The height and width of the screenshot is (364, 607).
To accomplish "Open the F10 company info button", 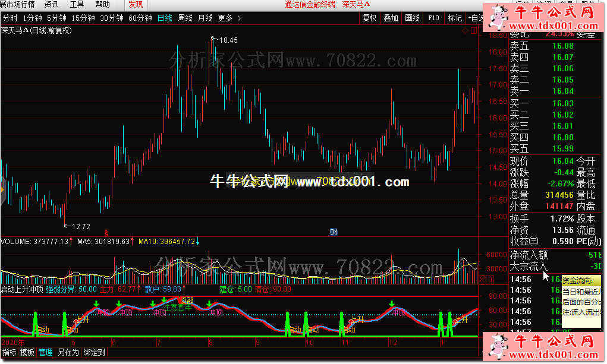I will click(x=433, y=18).
